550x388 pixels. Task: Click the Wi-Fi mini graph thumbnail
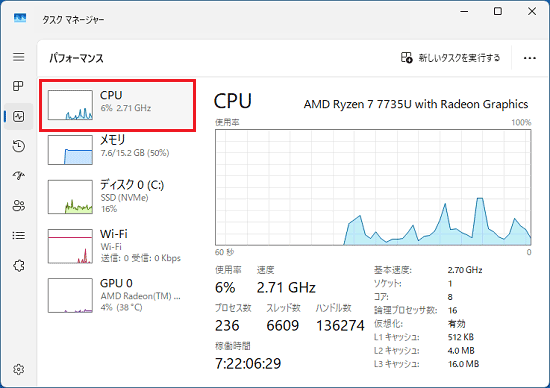pos(70,246)
